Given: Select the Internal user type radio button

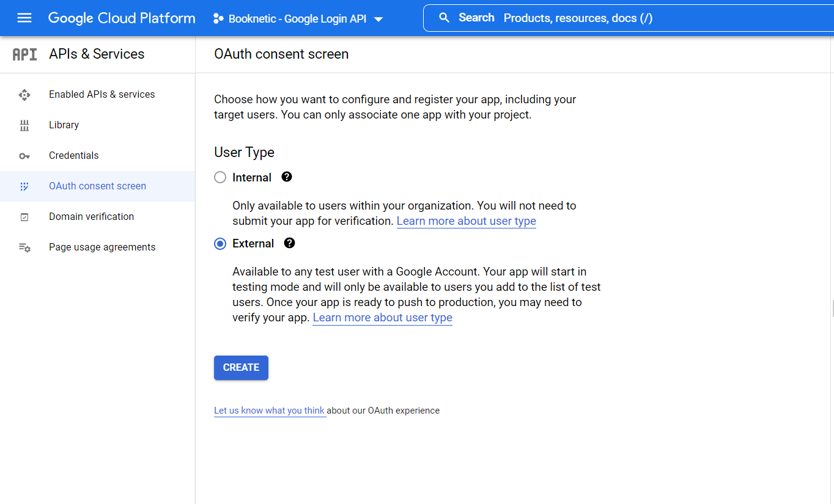Looking at the screenshot, I should (220, 177).
